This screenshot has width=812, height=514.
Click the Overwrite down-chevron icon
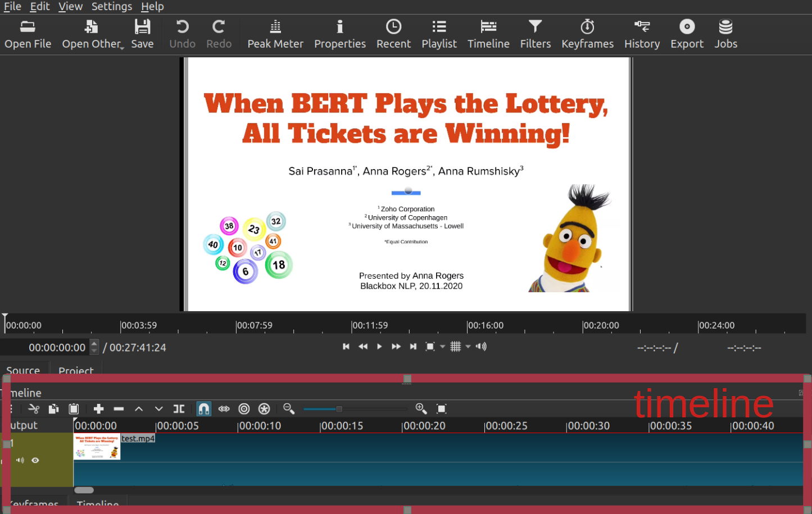click(x=159, y=409)
